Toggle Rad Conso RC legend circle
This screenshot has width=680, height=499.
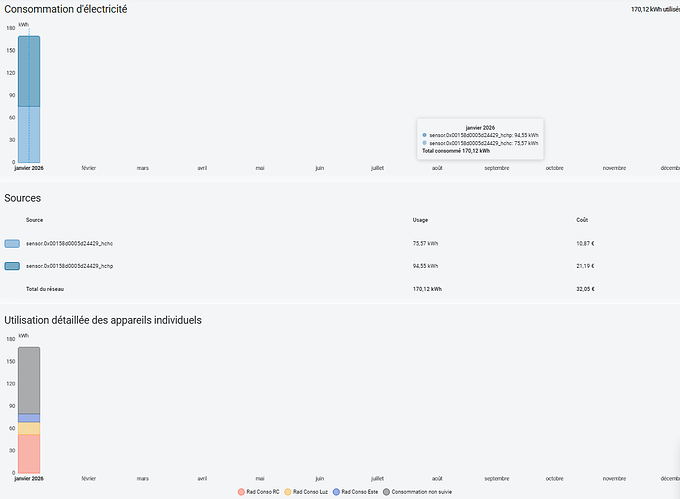point(241,492)
